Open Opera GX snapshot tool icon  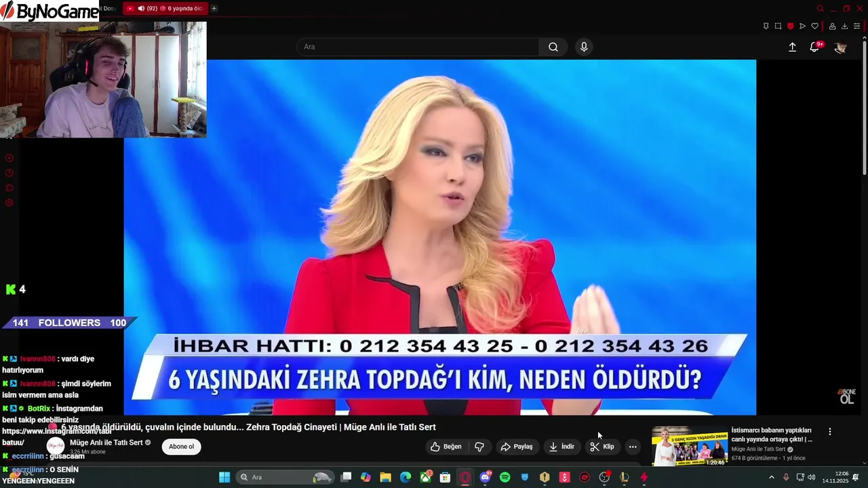778,26
